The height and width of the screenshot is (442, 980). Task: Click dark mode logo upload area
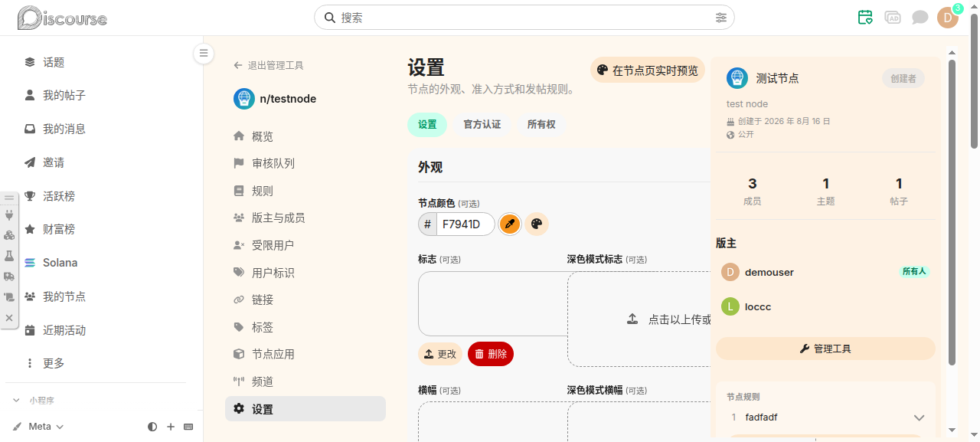click(x=639, y=319)
